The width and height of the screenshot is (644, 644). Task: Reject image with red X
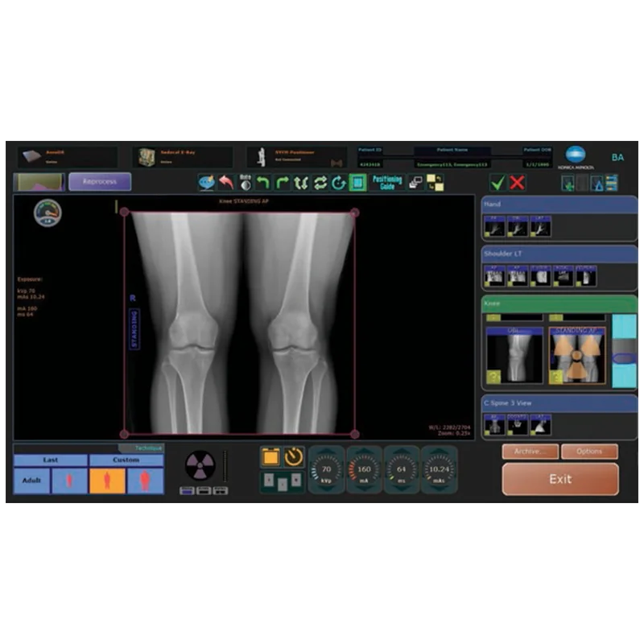[518, 183]
